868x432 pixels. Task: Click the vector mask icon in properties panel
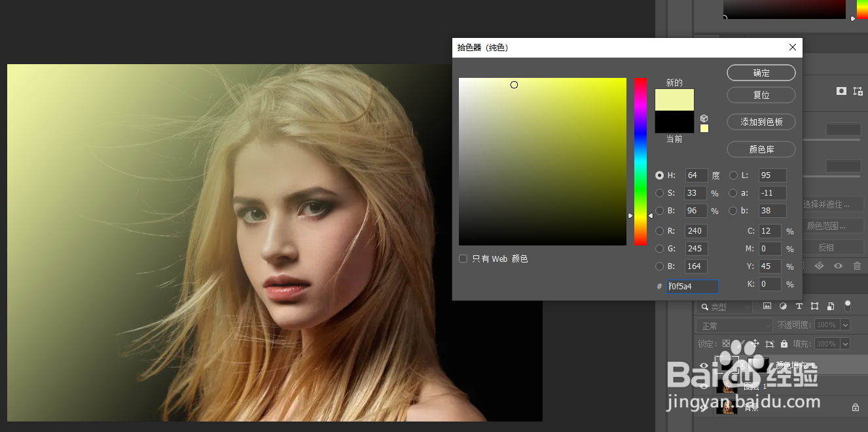[858, 91]
